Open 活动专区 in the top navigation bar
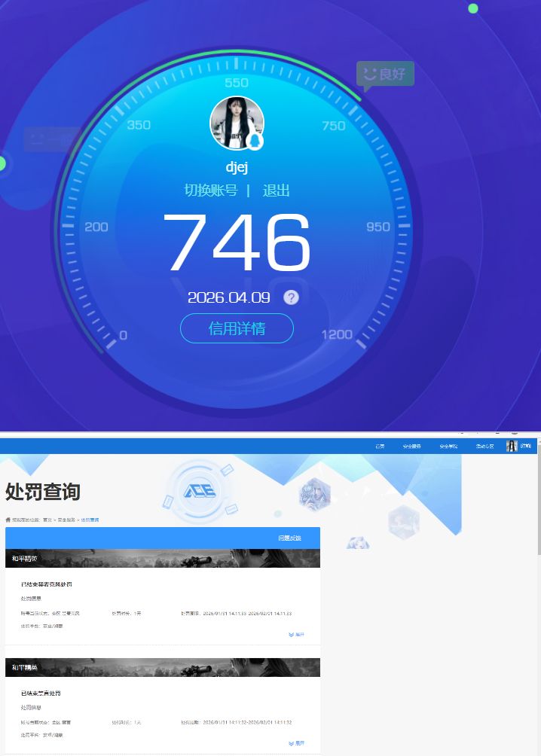Image resolution: width=541 pixels, height=756 pixels. pos(485,447)
